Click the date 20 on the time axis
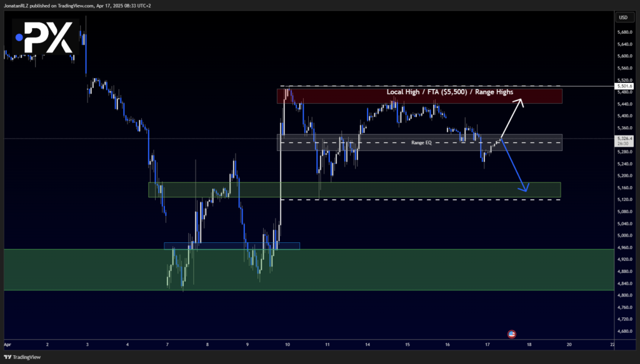The image size is (640, 364). 569,345
